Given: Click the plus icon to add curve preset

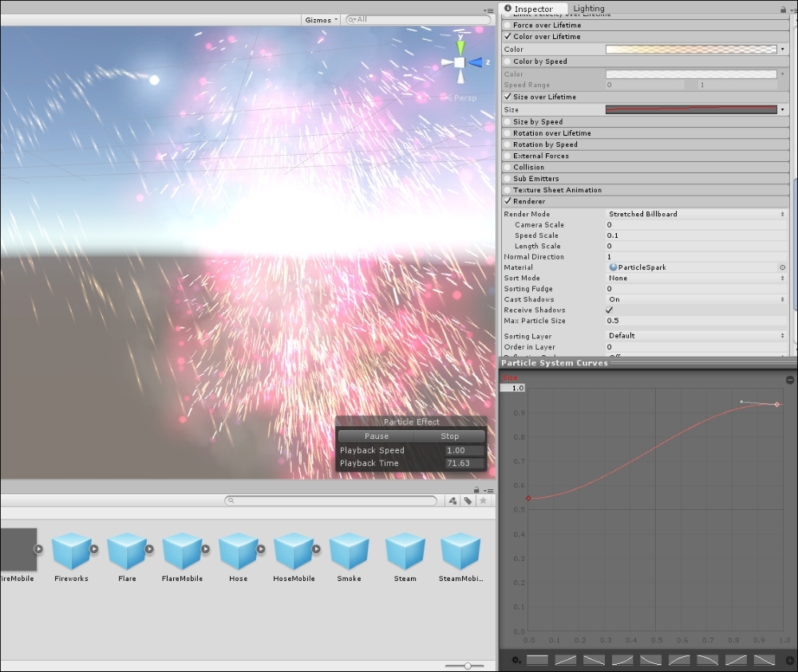Looking at the screenshot, I should (790, 660).
